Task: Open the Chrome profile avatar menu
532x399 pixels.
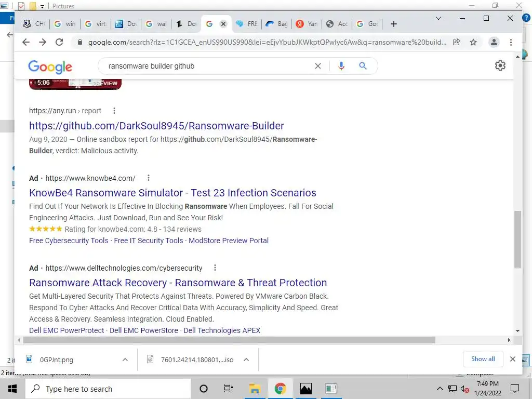Action: click(494, 42)
